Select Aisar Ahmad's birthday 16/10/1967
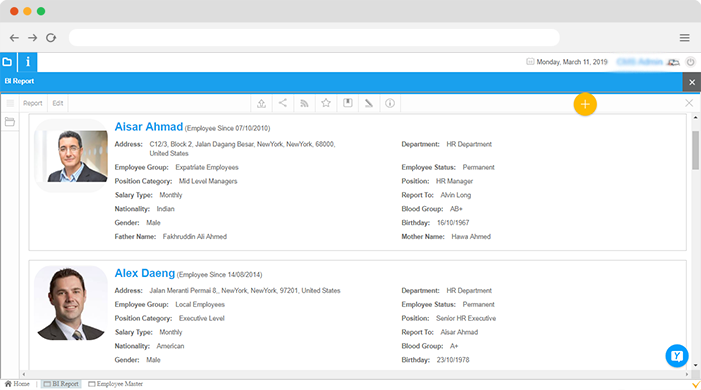 [x=453, y=223]
